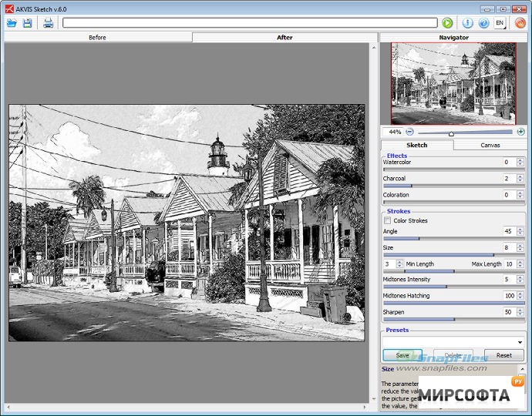Screen dimensions: 532x416
Task: Click the Sharpen slider track
Action: click(454, 319)
